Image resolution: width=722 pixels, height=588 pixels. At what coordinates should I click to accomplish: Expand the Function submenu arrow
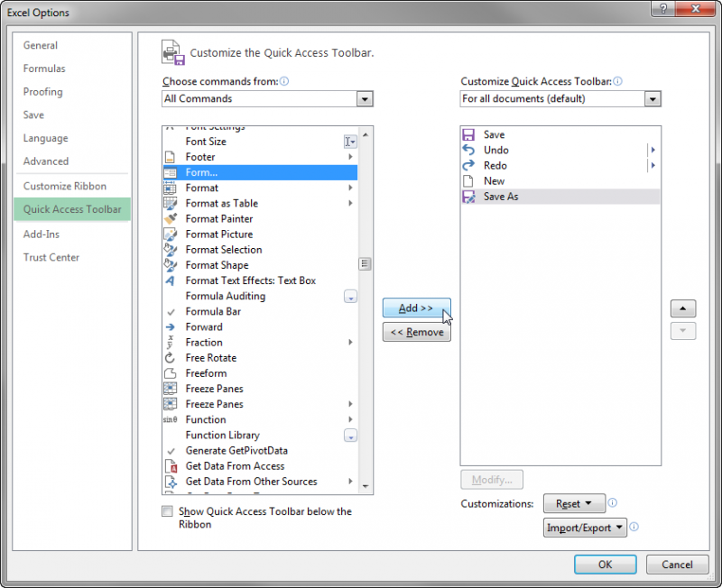350,419
